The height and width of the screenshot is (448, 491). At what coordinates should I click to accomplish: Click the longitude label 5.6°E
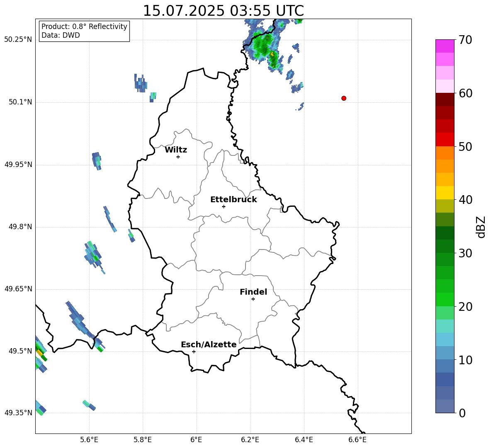click(89, 440)
